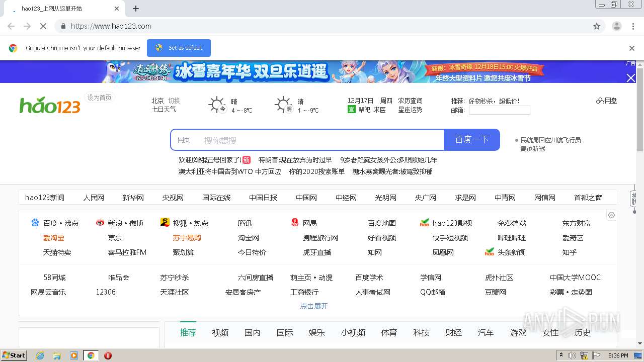Open the 星座运势 link

[410, 110]
